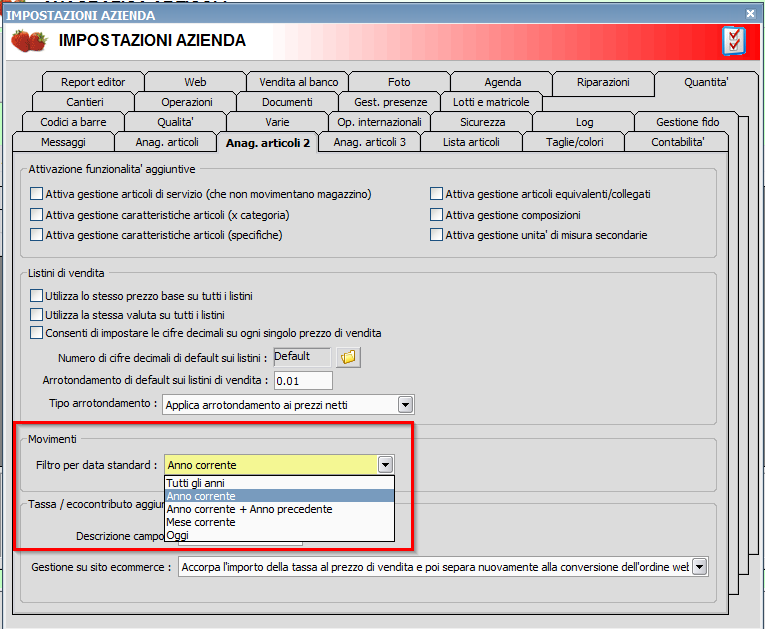Open Op. internazionali tab
Image resolution: width=765 pixels, height=629 pixels.
click(379, 122)
